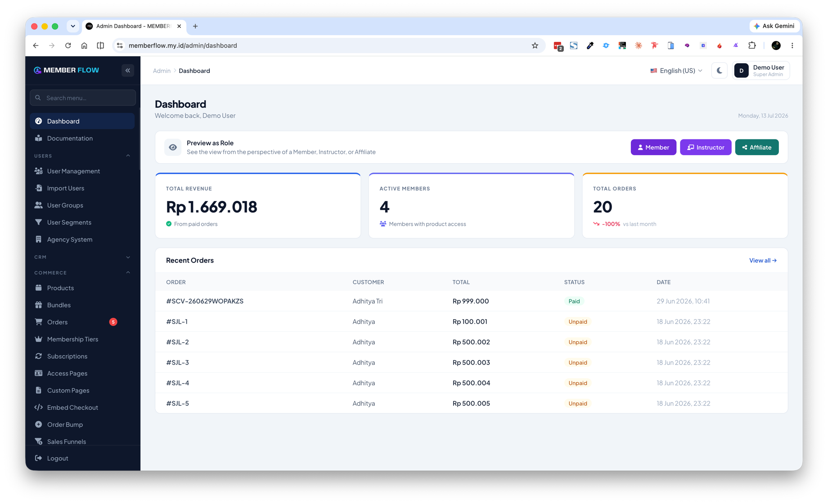Image resolution: width=828 pixels, height=504 pixels.
Task: Click the browser address bar
Action: (x=328, y=45)
